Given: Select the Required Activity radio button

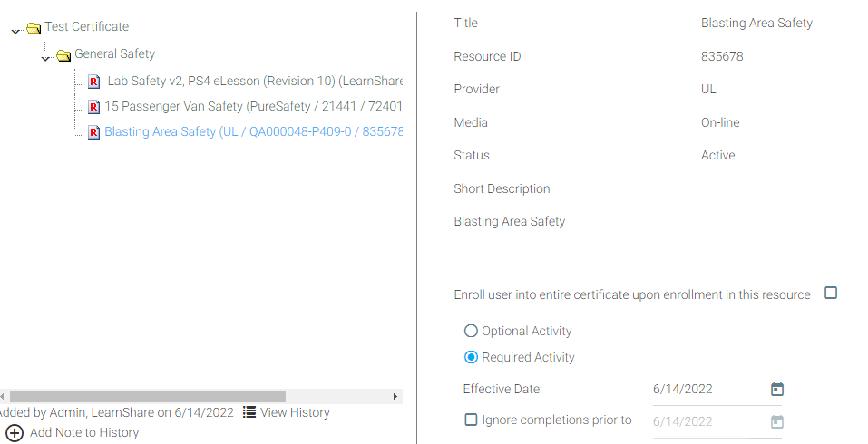Looking at the screenshot, I should (471, 357).
